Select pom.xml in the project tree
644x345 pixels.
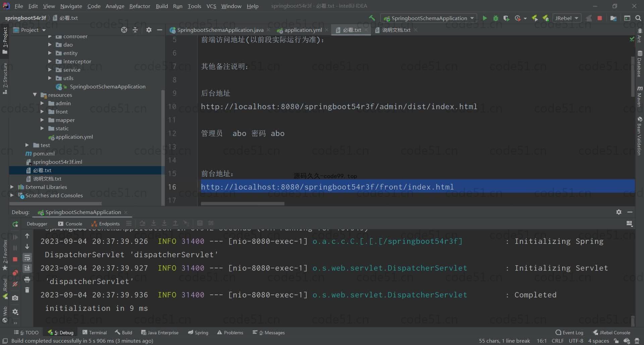pyautogui.click(x=44, y=153)
